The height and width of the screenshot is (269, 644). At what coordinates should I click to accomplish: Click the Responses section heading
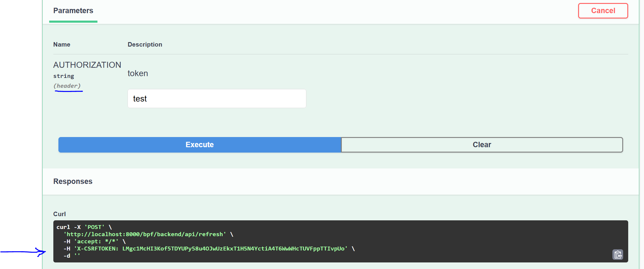tap(73, 181)
